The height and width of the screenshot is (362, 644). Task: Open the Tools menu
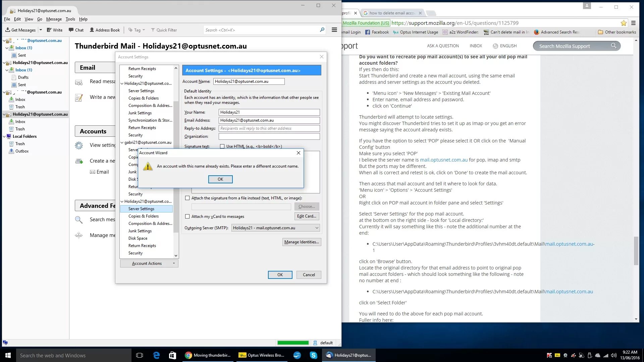(x=70, y=19)
